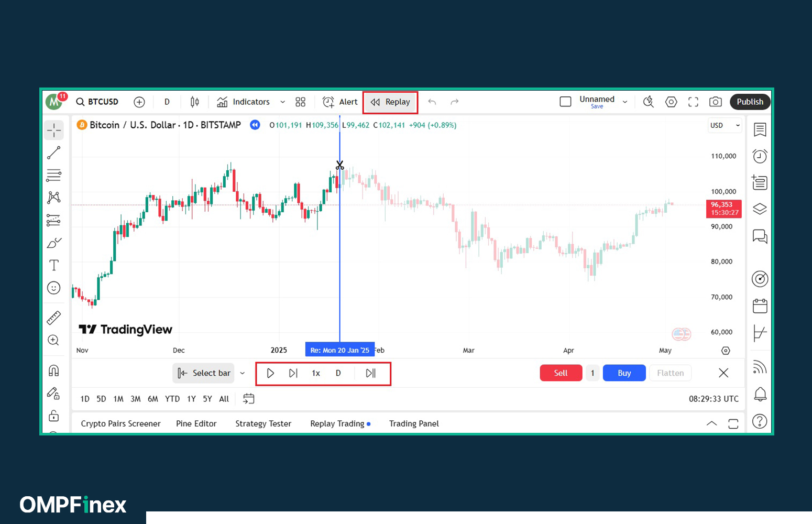Toggle magnet mode for drawings
Screen dimensions: 812x524
click(54, 370)
